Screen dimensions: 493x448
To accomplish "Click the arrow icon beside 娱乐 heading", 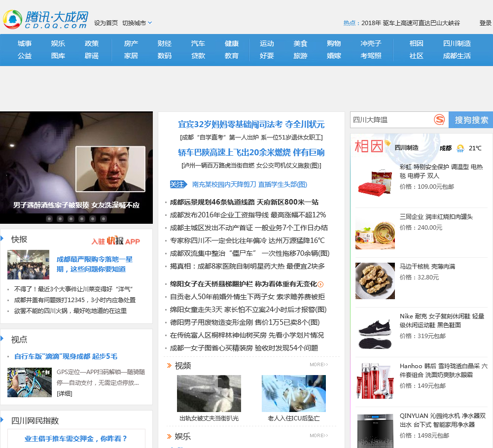I will click(169, 436).
